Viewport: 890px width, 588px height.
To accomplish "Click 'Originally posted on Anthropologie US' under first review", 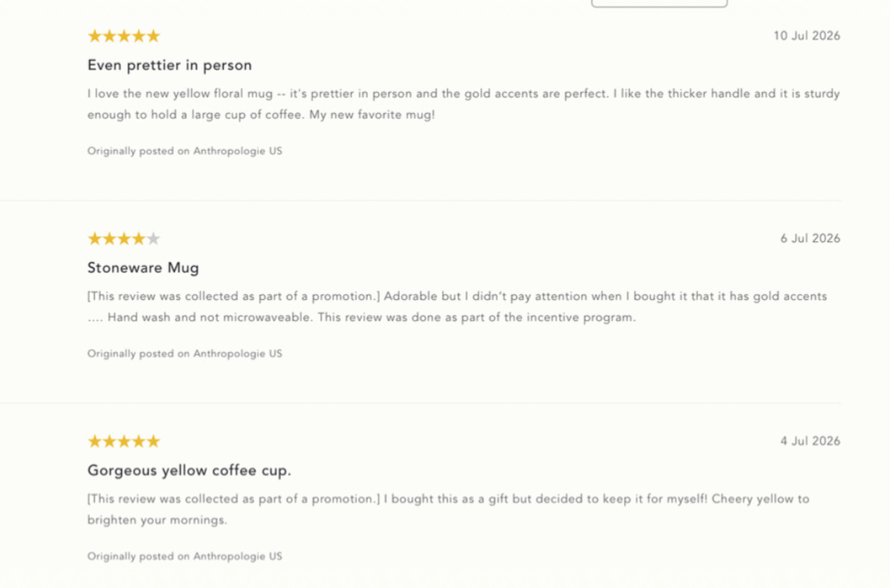I will point(184,151).
